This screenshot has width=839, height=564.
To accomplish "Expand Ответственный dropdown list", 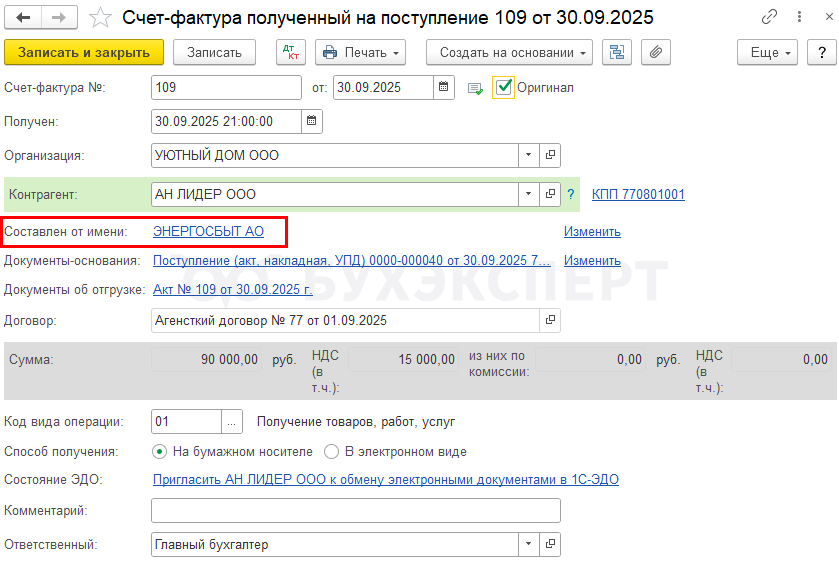I will [529, 544].
